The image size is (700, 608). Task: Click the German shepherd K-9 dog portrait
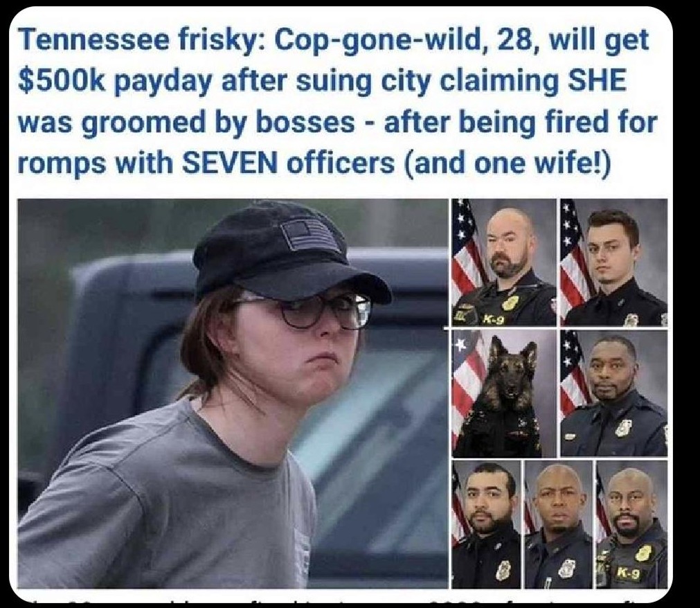[x=505, y=393]
